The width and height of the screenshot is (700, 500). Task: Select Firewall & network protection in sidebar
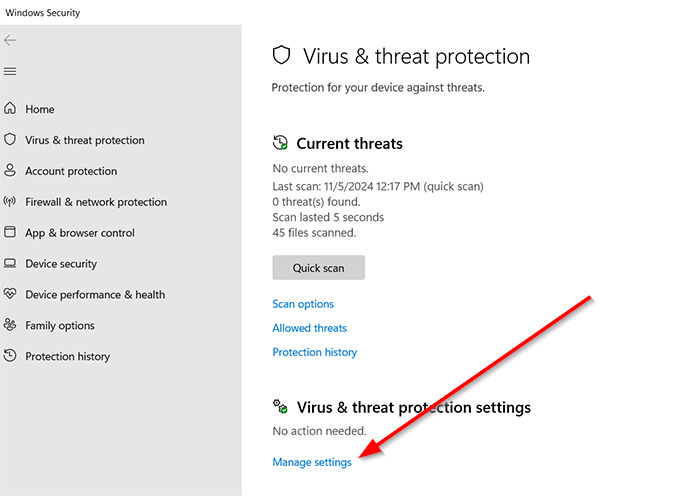[x=96, y=202]
